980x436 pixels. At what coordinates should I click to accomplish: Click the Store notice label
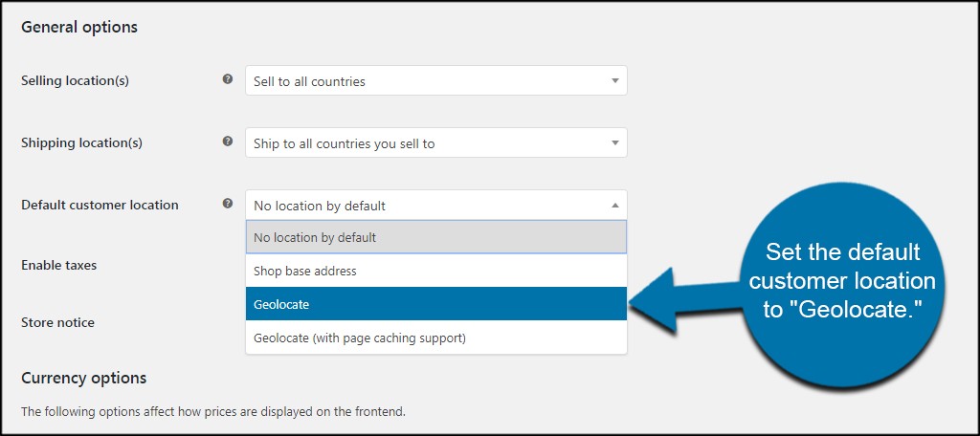pyautogui.click(x=57, y=322)
